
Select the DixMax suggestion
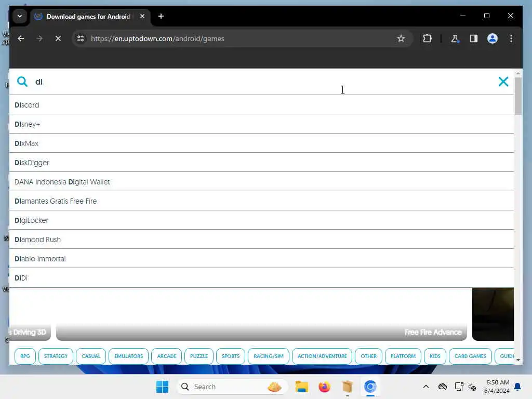click(261, 143)
